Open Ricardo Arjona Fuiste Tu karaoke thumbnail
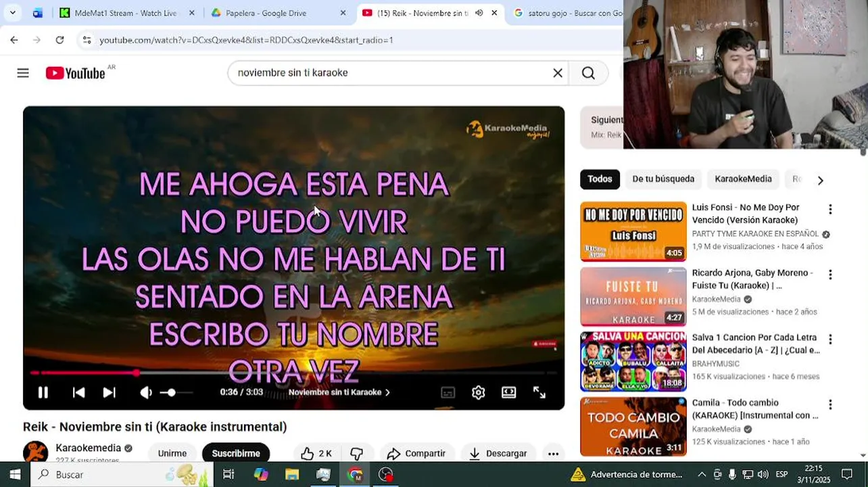This screenshot has height=487, width=868. (633, 296)
